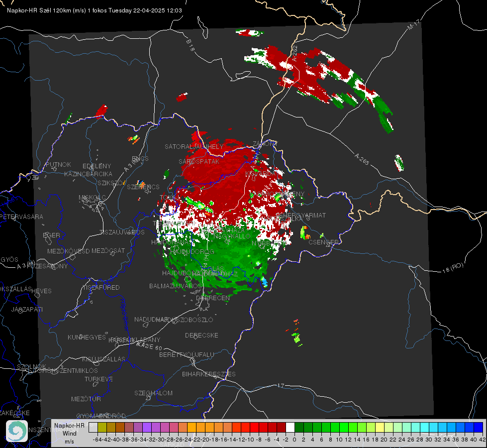The height and width of the screenshot is (448, 487).
Task: Select the KAZINCBARCIKA label
Action: pyautogui.click(x=88, y=174)
